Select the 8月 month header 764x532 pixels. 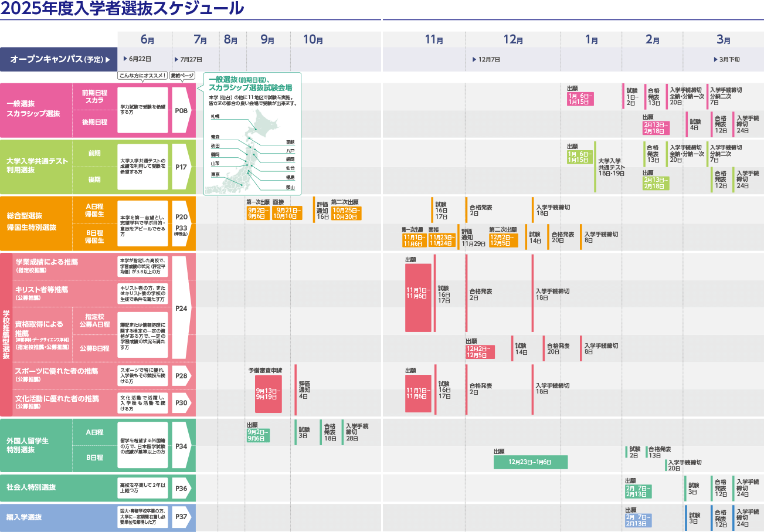(231, 40)
